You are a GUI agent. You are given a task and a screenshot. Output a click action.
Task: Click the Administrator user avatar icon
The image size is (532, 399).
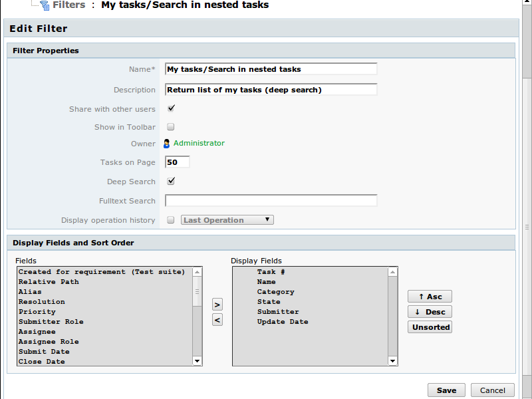pos(167,144)
